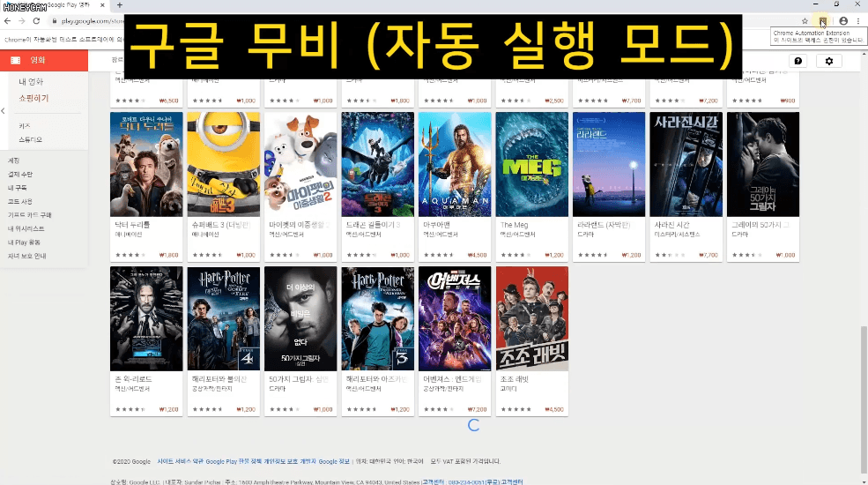
Task: Open 그레이의 50가지 그림자 poster
Action: pos(763,164)
